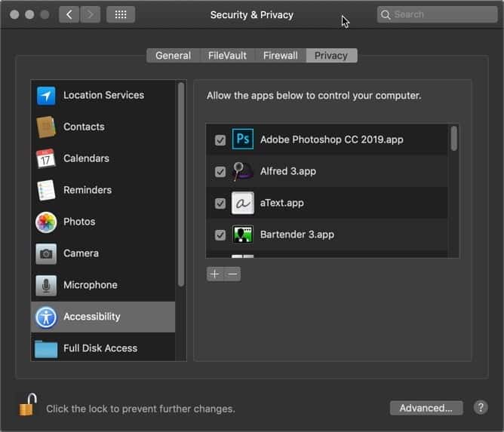504x432 pixels.
Task: Select the Firewall tab
Action: coord(280,56)
